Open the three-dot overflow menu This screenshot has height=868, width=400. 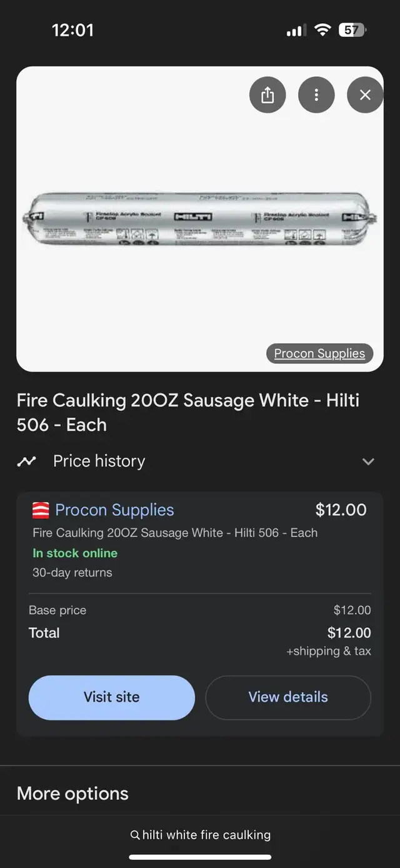(x=316, y=95)
